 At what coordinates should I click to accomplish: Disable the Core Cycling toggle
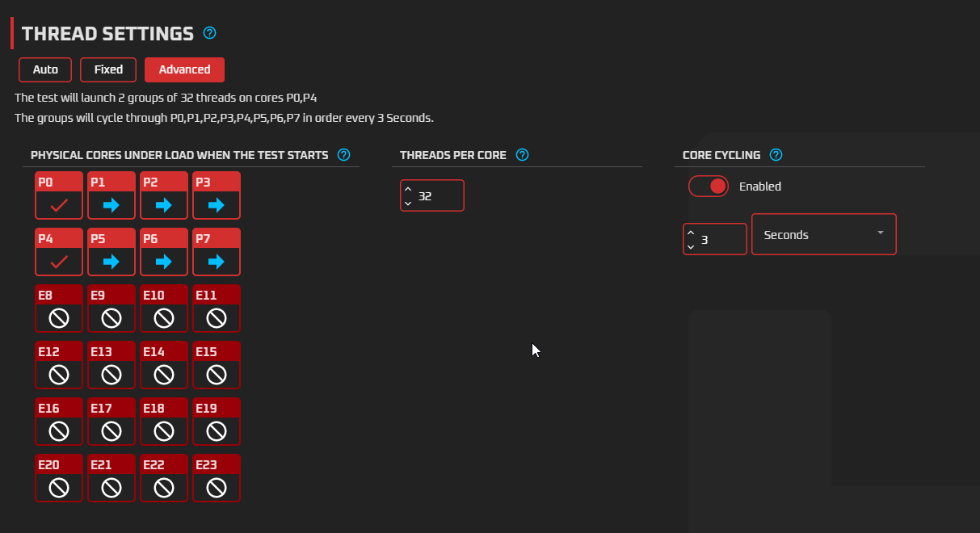709,187
